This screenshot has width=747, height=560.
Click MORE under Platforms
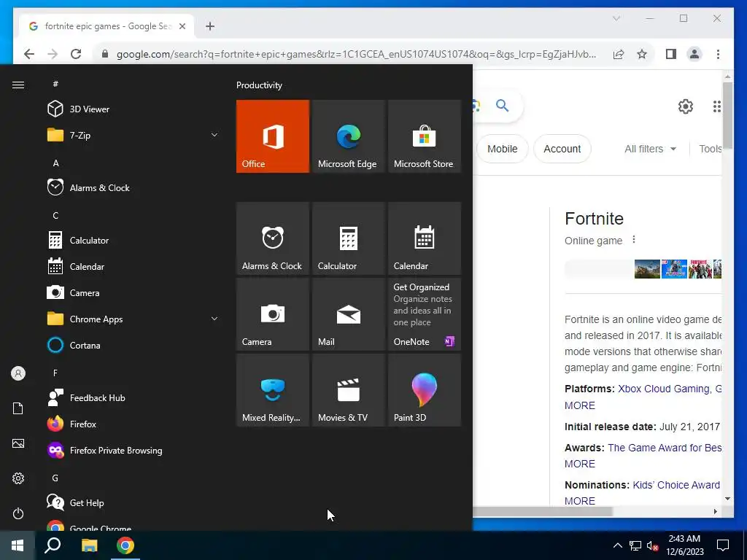point(580,405)
